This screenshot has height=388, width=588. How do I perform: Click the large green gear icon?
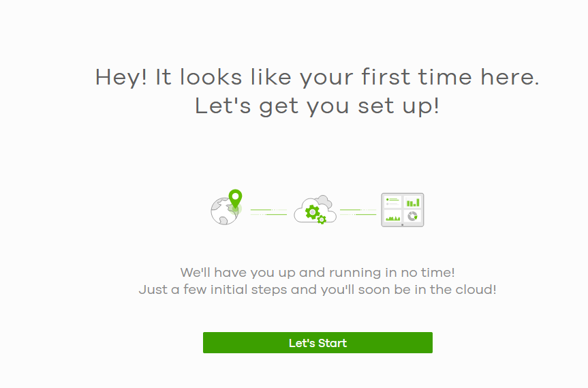coord(312,212)
